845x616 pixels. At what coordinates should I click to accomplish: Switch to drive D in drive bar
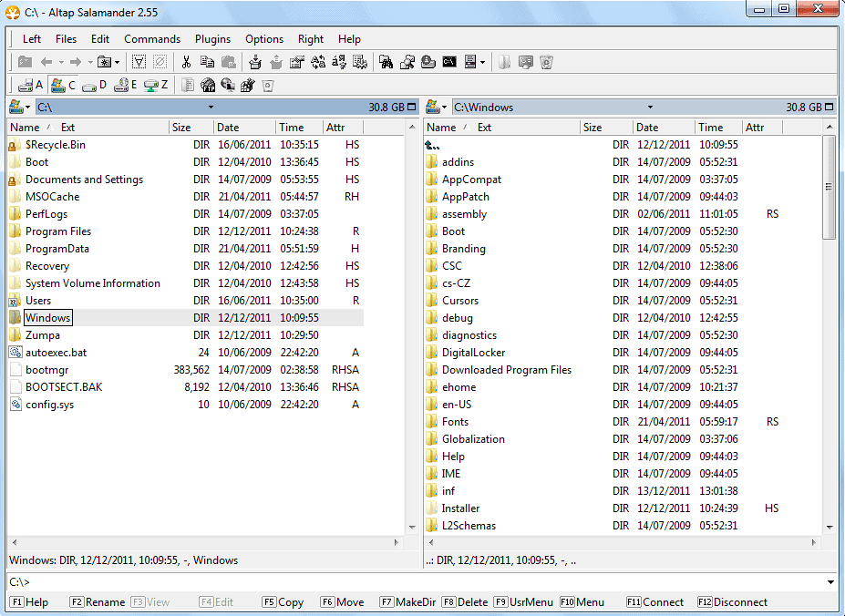(x=95, y=85)
